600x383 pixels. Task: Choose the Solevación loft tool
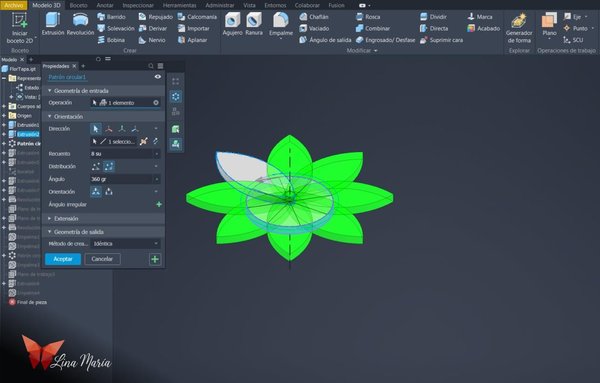(x=116, y=28)
